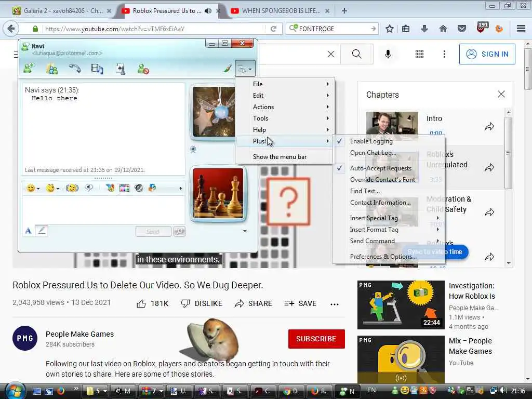
Task: Open YouTube settings three-dot menu
Action: coord(444,54)
